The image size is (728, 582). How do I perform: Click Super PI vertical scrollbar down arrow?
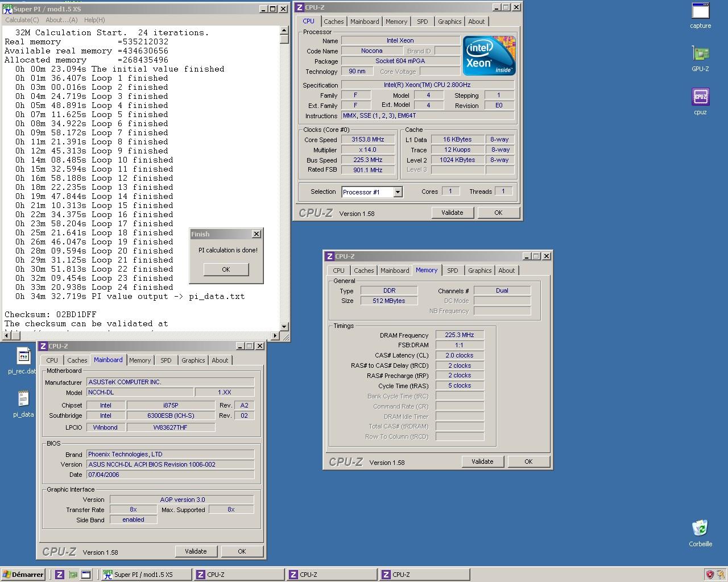(284, 327)
